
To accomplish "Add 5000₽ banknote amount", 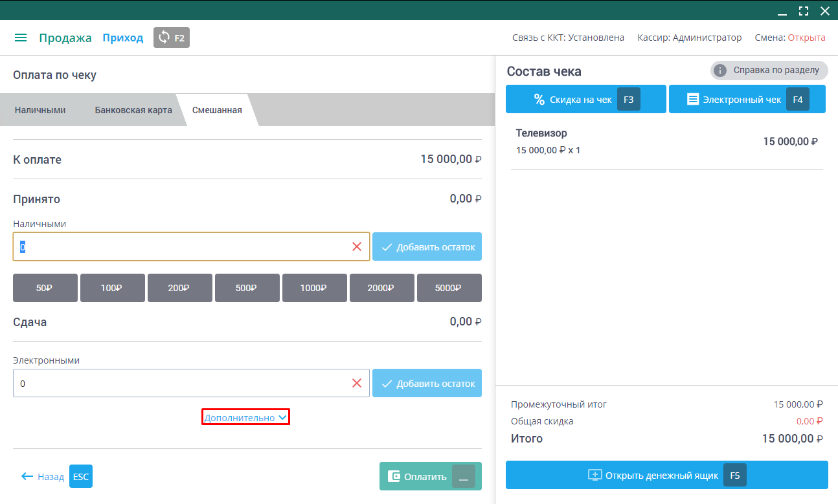I will click(449, 288).
